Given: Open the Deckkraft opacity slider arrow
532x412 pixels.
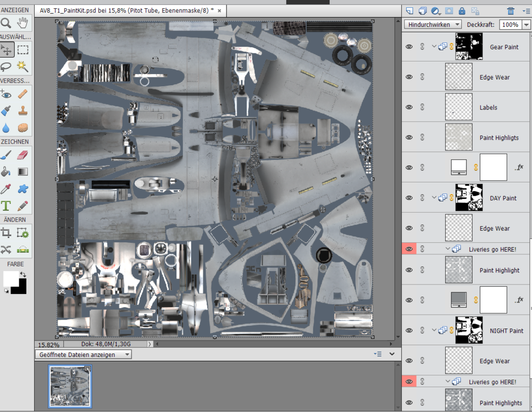Looking at the screenshot, I should (x=527, y=25).
